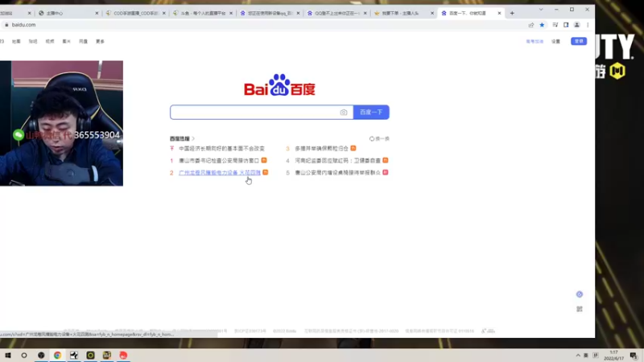Screen dimensions: 644x362
Task: Open Chrome reading list icon
Action: (555, 25)
